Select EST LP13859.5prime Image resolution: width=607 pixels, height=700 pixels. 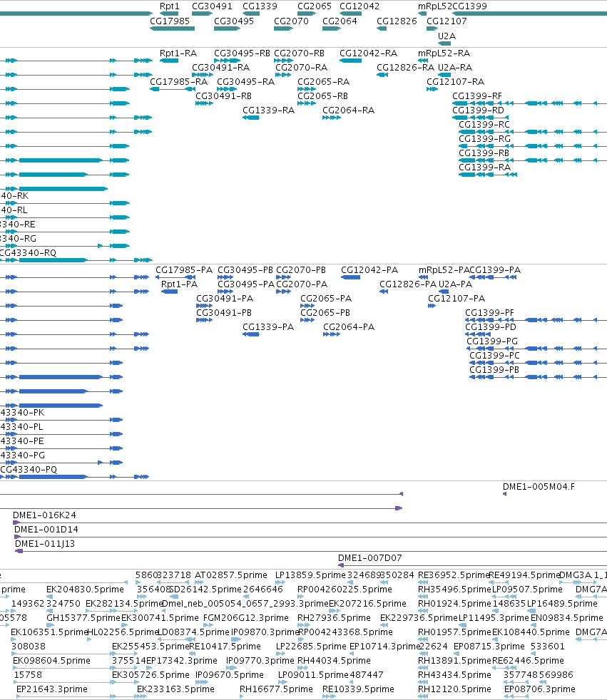(x=310, y=575)
